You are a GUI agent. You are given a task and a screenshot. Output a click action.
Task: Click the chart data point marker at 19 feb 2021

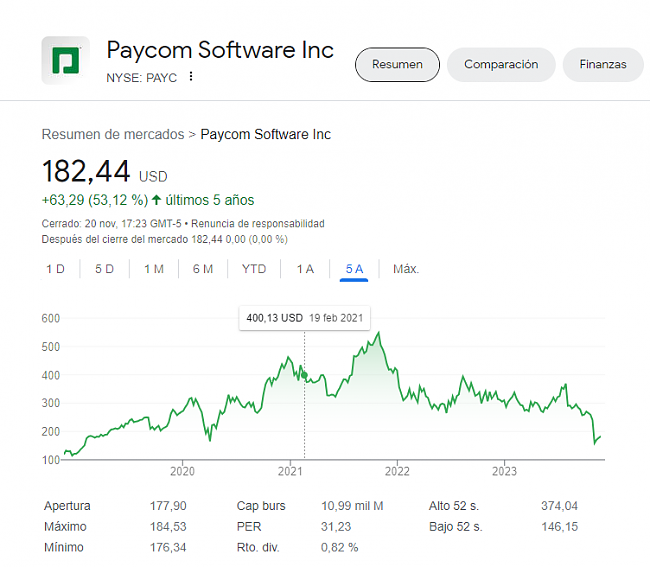304,375
